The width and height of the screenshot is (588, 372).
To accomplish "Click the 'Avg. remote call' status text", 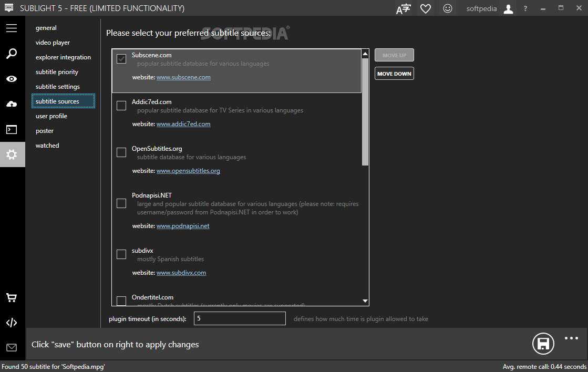I will pyautogui.click(x=544, y=366).
